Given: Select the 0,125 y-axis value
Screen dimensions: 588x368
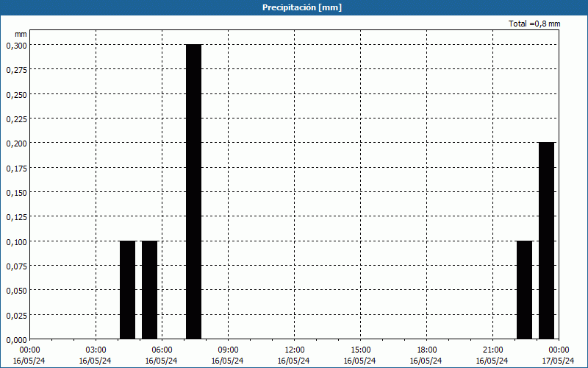Looking at the screenshot, I should (x=16, y=217).
